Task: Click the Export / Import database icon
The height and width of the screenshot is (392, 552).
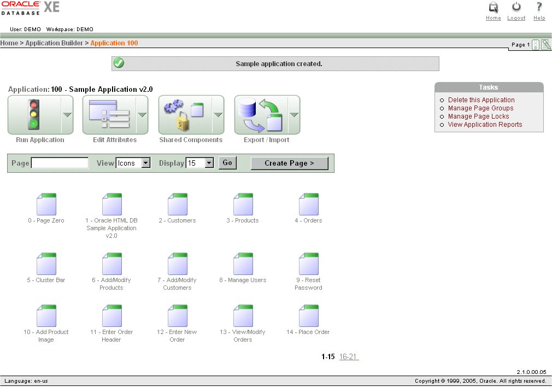Action: coord(261,115)
